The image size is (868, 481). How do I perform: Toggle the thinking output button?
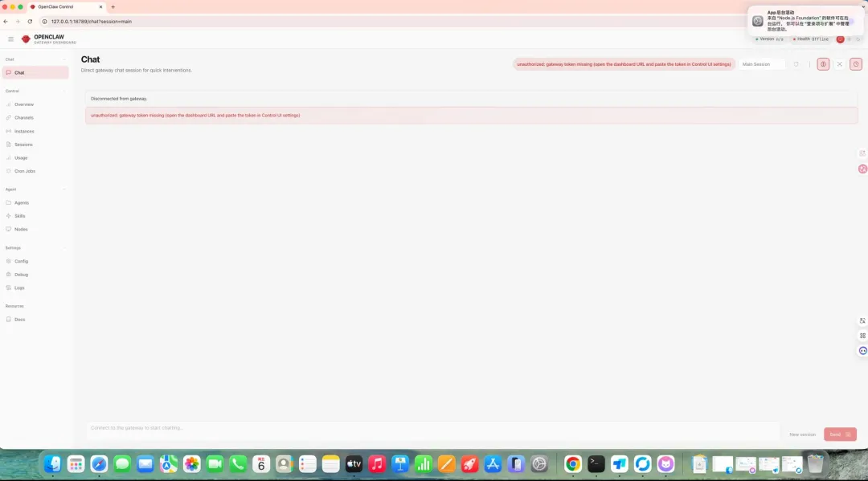point(823,64)
